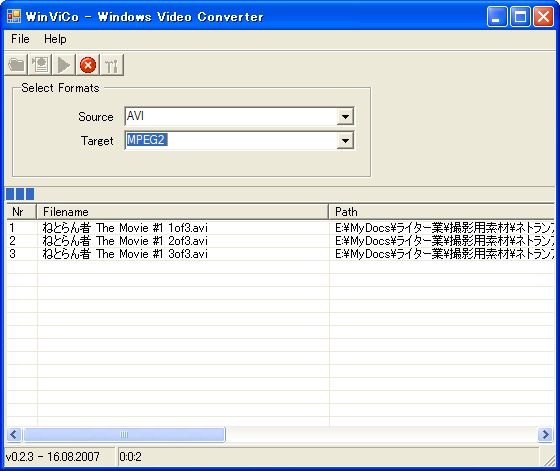Start conversion with the play icon
This screenshot has height=471, width=560.
point(64,65)
